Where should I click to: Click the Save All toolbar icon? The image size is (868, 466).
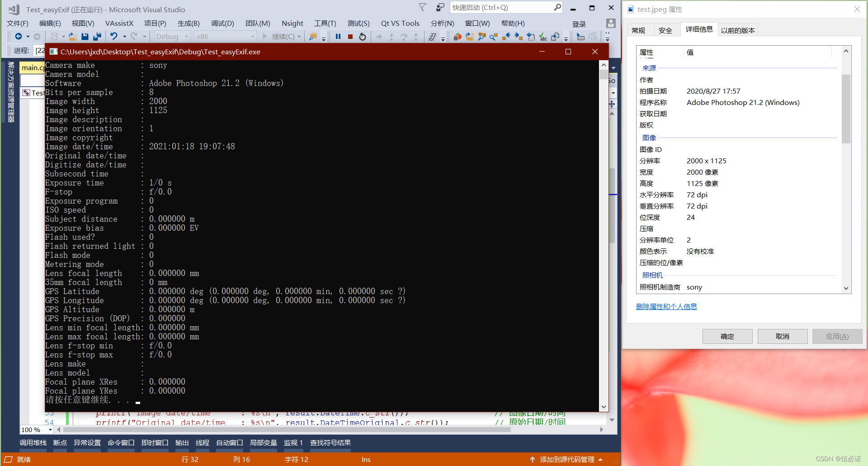(x=96, y=37)
